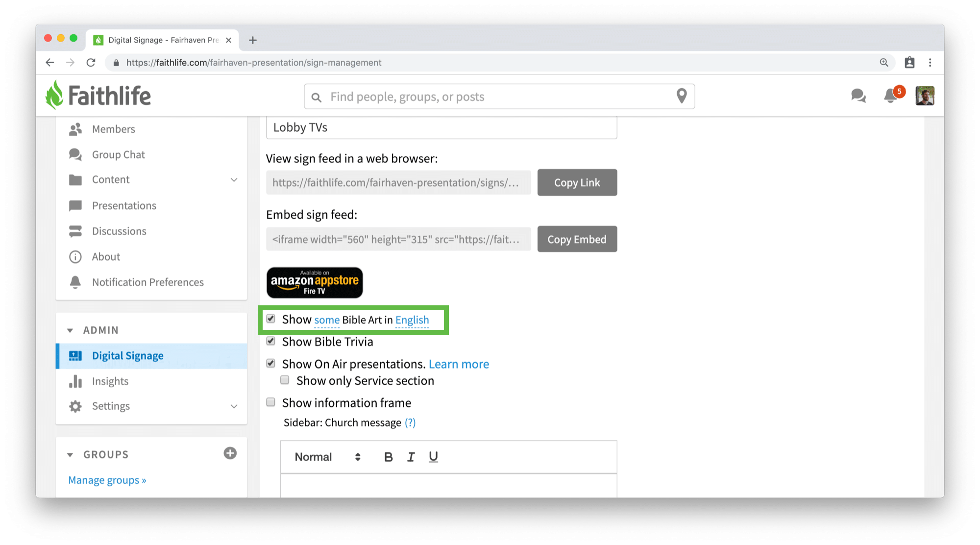This screenshot has width=980, height=545.
Task: Click the location pin in search bar
Action: pos(681,96)
